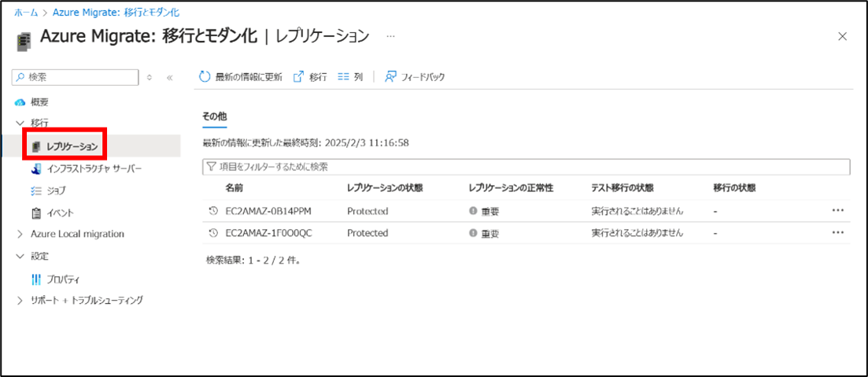This screenshot has width=868, height=377.
Task: Expand the サポート + トラブルシューティング section
Action: coord(20,301)
